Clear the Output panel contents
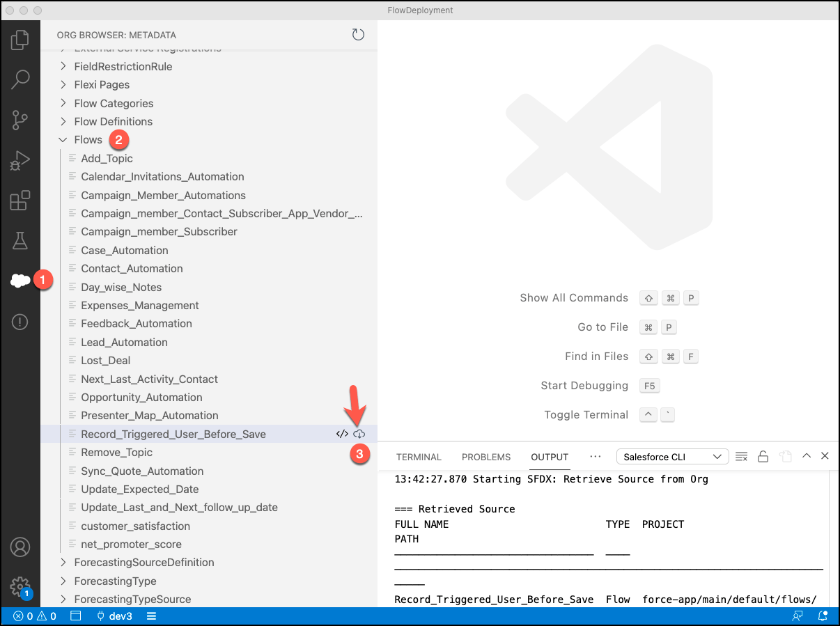The width and height of the screenshot is (840, 626). (x=741, y=456)
